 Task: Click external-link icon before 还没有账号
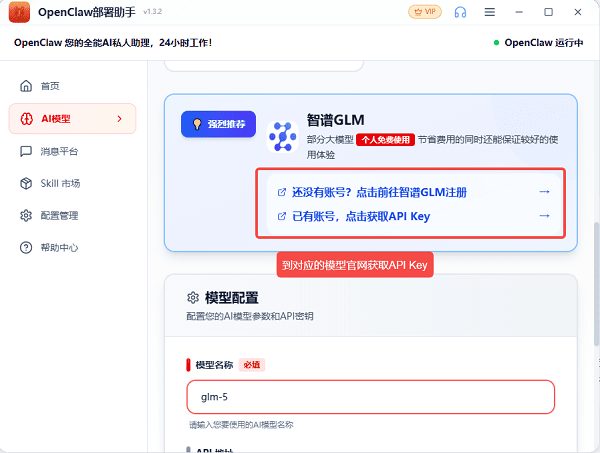click(x=282, y=192)
